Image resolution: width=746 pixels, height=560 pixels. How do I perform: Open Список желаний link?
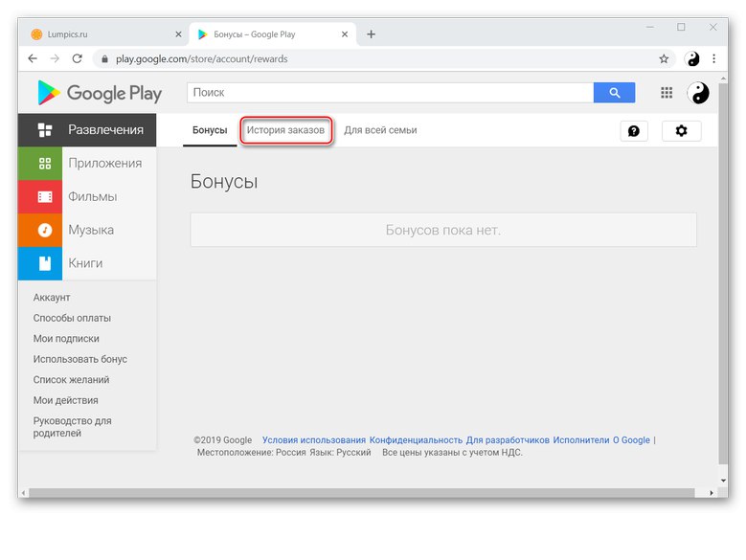coord(71,380)
